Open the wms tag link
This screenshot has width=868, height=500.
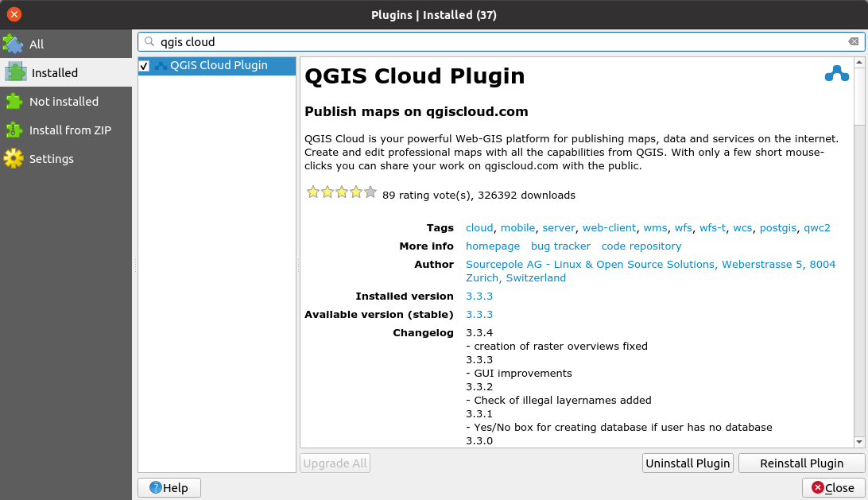[656, 227]
